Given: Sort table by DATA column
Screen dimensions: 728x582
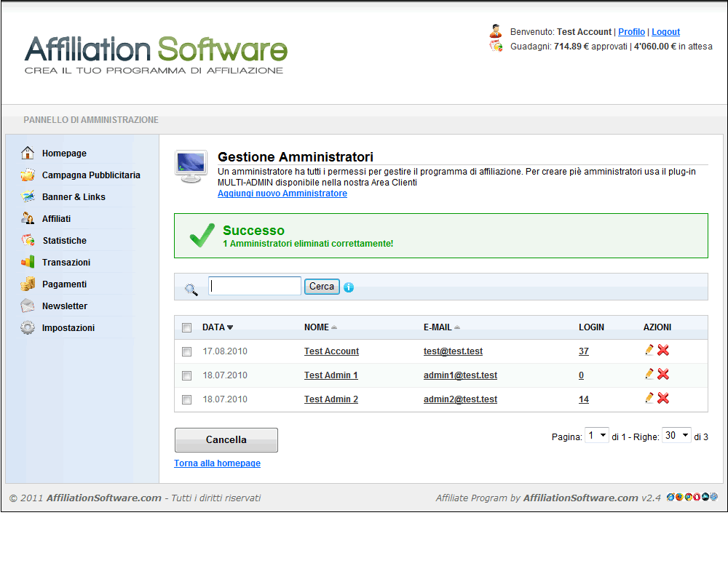Looking at the screenshot, I should tap(217, 327).
